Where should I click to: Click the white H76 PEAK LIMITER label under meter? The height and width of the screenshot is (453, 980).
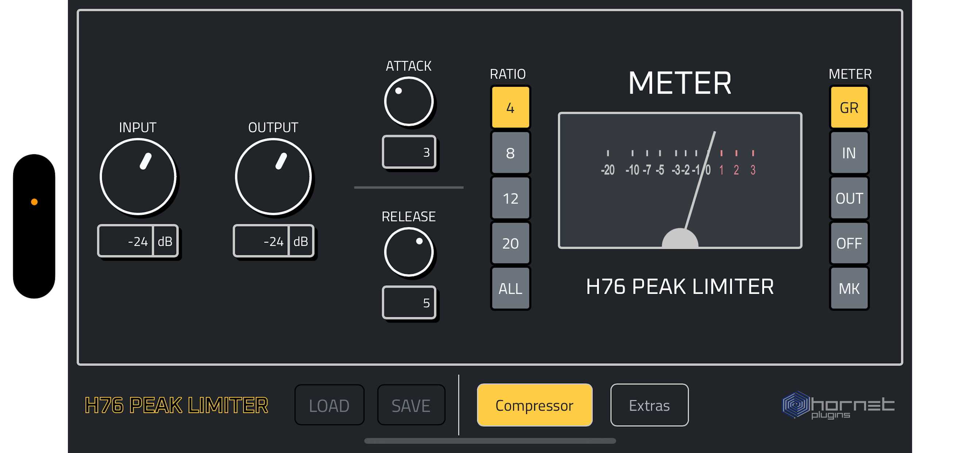680,287
